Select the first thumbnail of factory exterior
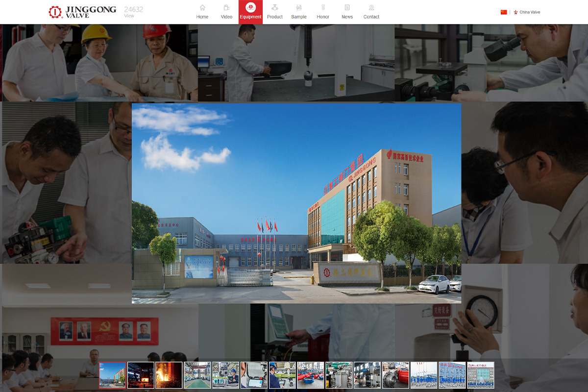 (112, 375)
